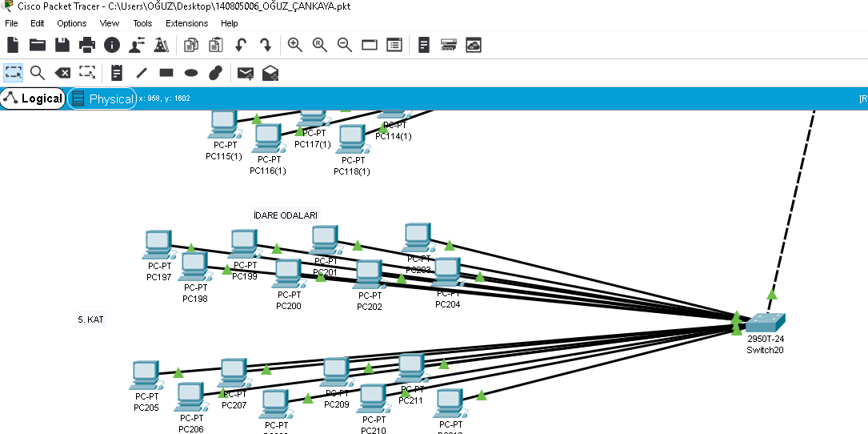Screen dimensions: 868x434
Task: Select the Place Note tool
Action: (117, 73)
